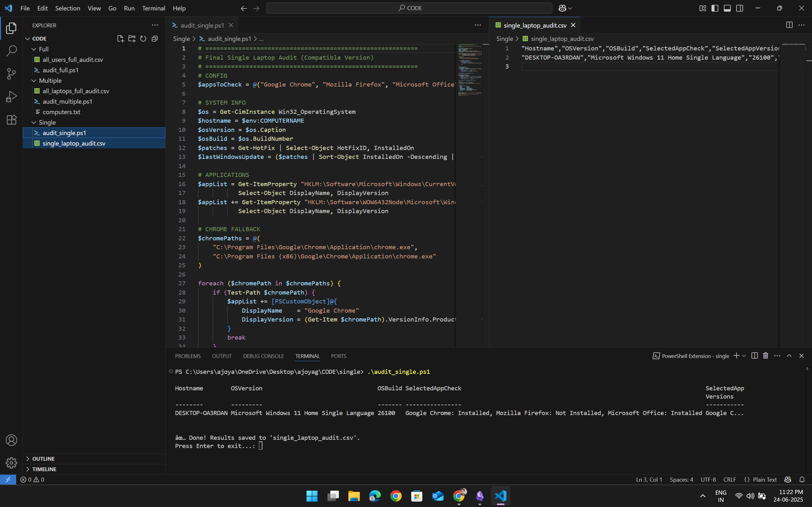Expand the OUTLINE section
Viewport: 812px width, 507px height.
click(x=43, y=458)
